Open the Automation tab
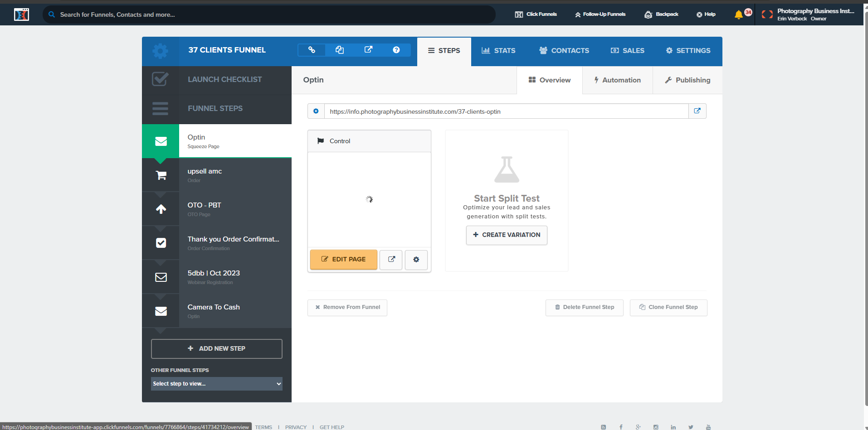The width and height of the screenshot is (868, 430). 617,80
